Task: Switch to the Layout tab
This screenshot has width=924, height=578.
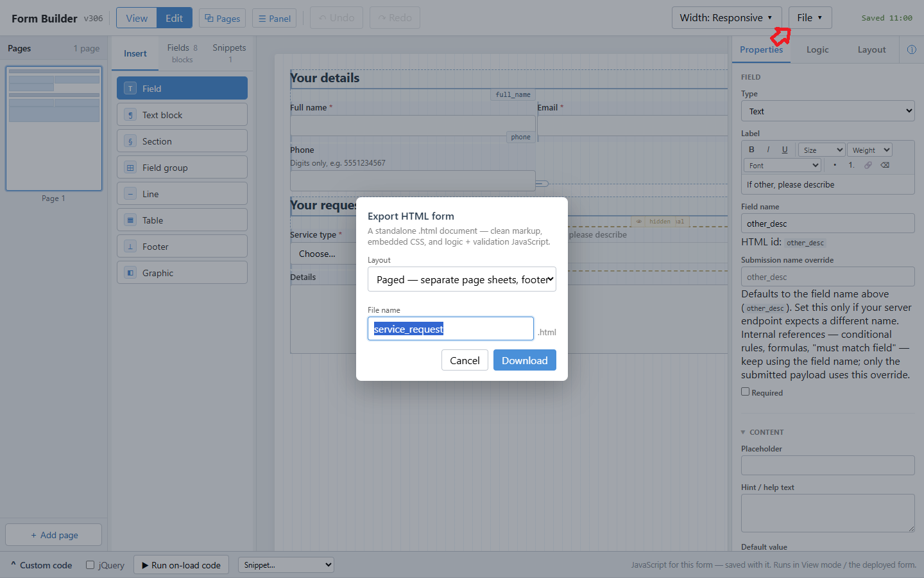Action: tap(871, 49)
